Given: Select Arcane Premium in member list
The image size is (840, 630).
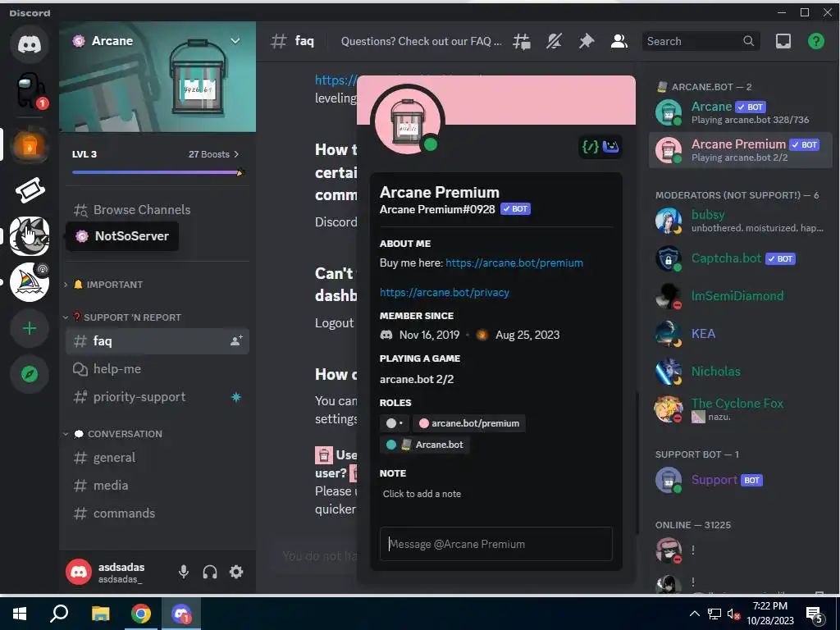Looking at the screenshot, I should tap(741, 151).
